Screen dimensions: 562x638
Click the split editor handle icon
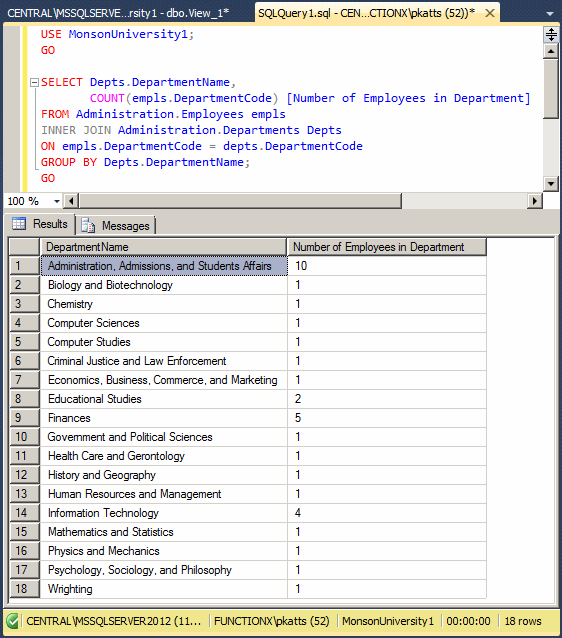click(551, 35)
